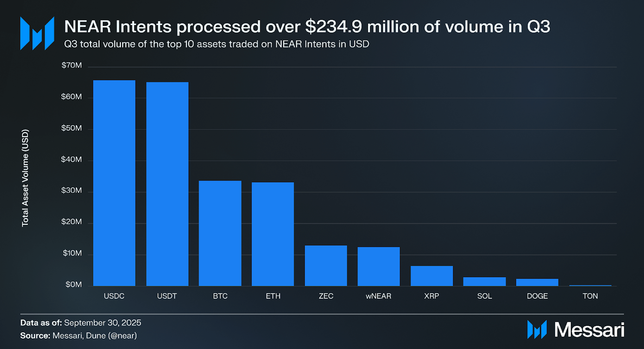The height and width of the screenshot is (349, 644).
Task: Select the BTC volume bar
Action: point(220,233)
